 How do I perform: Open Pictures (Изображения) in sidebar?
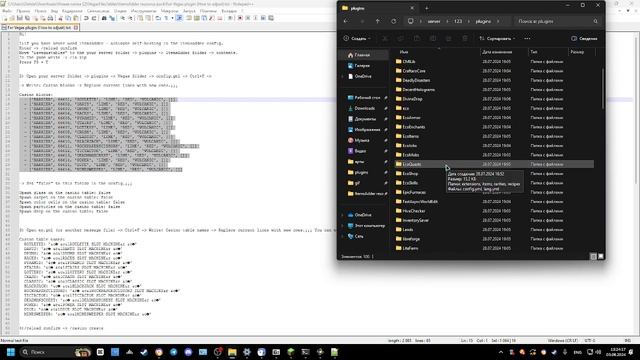click(364, 129)
